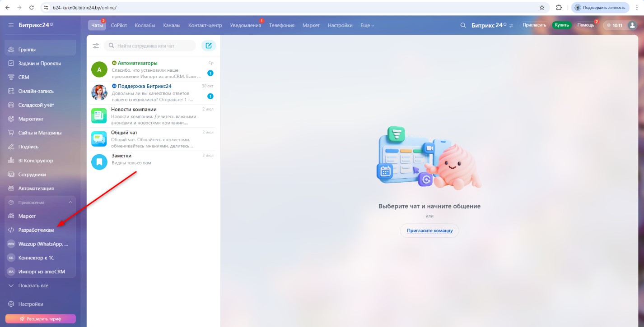Click the Chrome extensions puzzle icon
This screenshot has width=644, height=327.
coord(559,8)
